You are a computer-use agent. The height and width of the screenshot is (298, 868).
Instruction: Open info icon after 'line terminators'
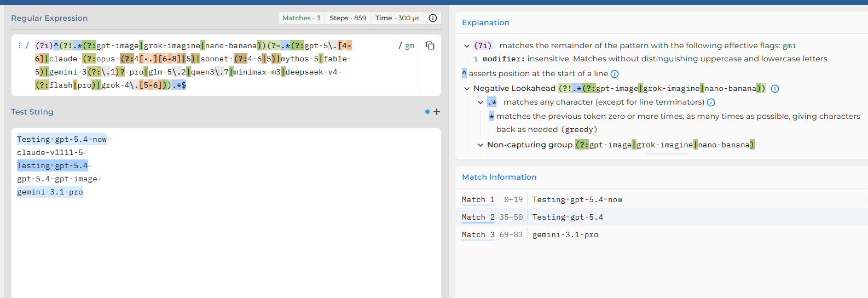(711, 102)
